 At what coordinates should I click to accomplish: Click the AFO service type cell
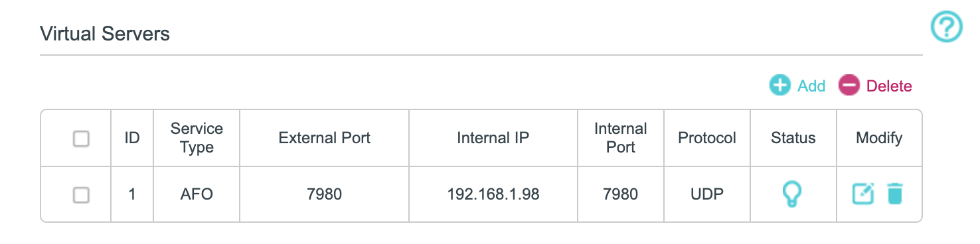coord(197,194)
